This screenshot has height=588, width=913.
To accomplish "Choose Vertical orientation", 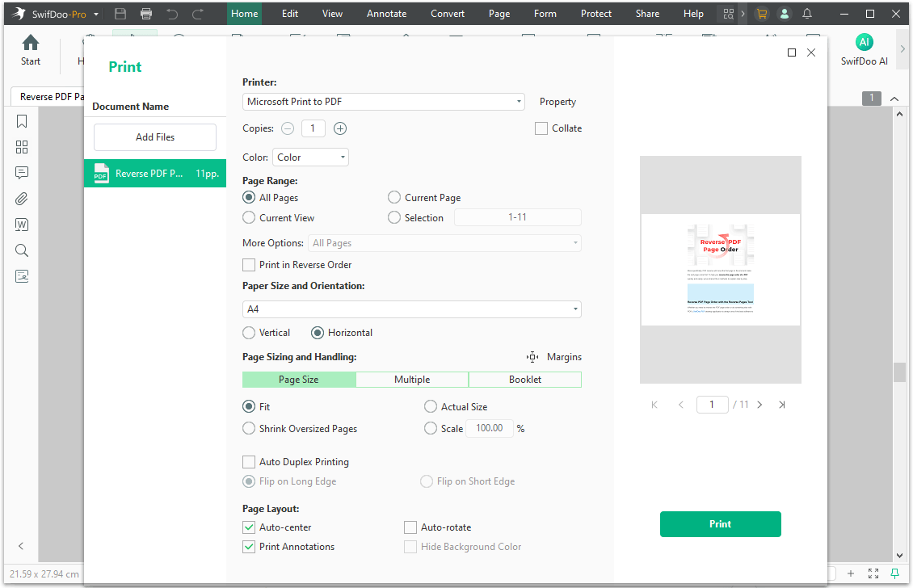I will [x=249, y=333].
